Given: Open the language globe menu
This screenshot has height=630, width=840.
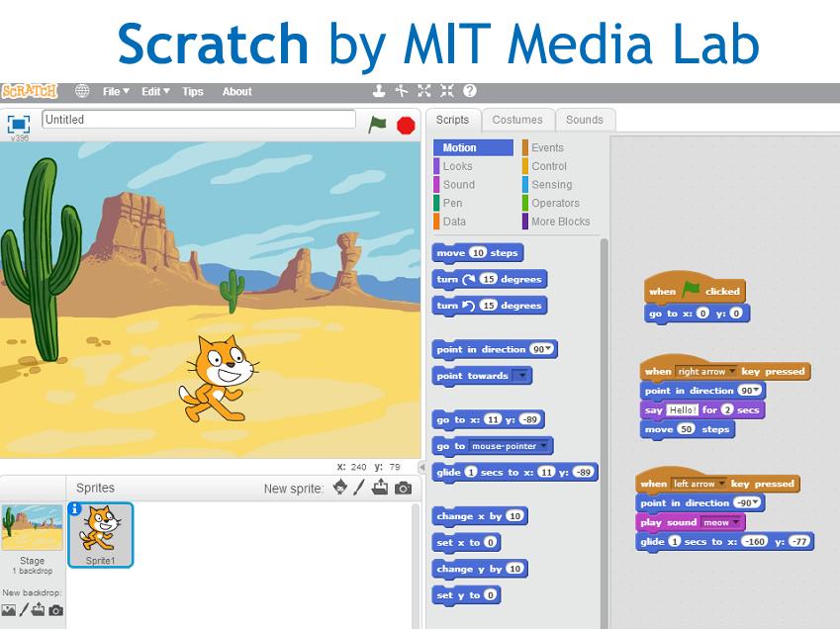Looking at the screenshot, I should [x=82, y=91].
